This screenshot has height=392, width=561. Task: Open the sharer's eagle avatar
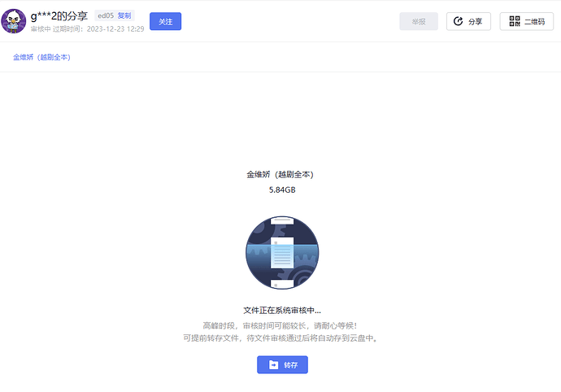tap(14, 21)
